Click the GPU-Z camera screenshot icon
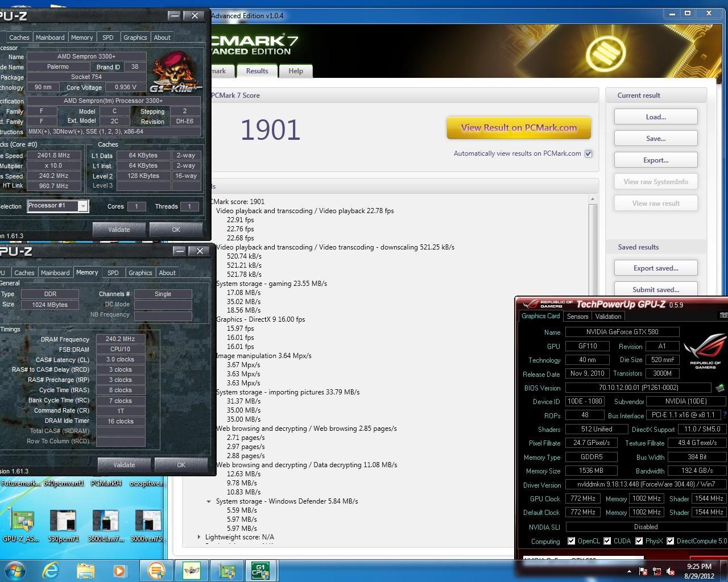Image resolution: width=728 pixels, height=582 pixels. pyautogui.click(x=723, y=315)
